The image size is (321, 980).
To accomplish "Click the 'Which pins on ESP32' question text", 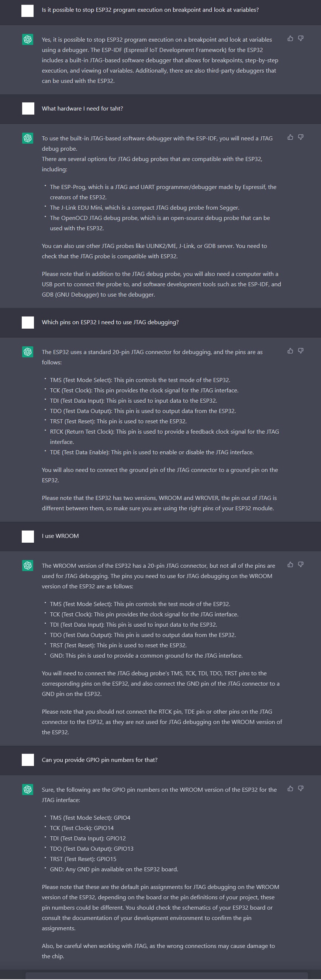I will point(110,322).
